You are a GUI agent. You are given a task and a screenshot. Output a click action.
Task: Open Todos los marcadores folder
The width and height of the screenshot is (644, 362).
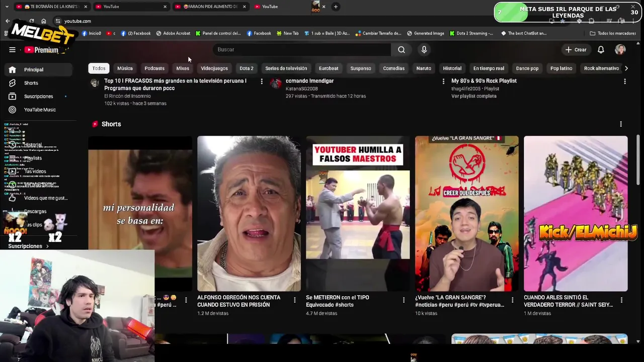[x=613, y=34]
